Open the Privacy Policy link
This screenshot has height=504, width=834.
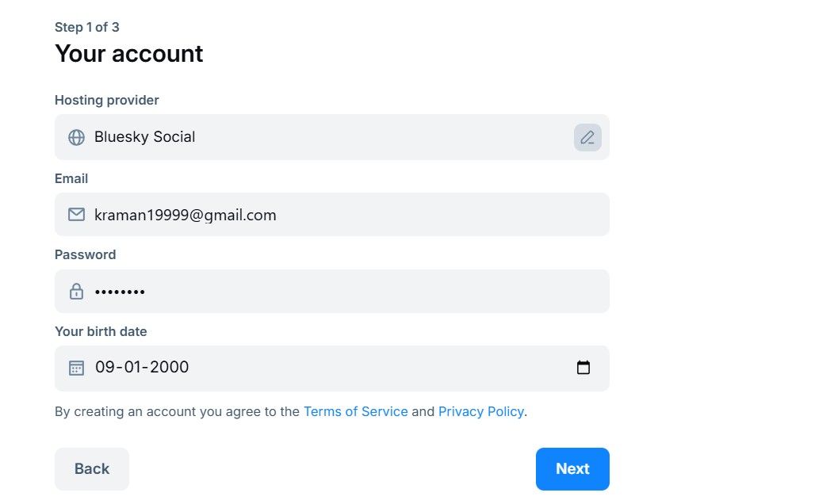click(481, 411)
